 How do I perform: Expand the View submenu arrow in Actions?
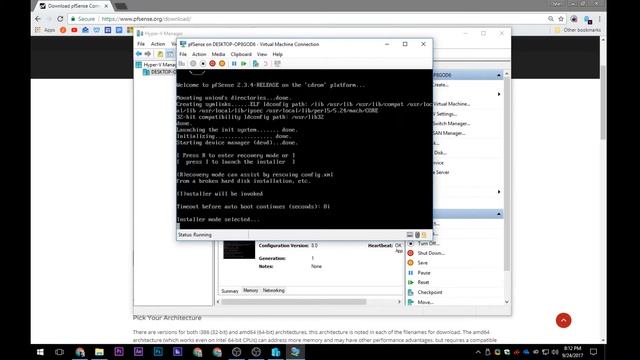499,192
